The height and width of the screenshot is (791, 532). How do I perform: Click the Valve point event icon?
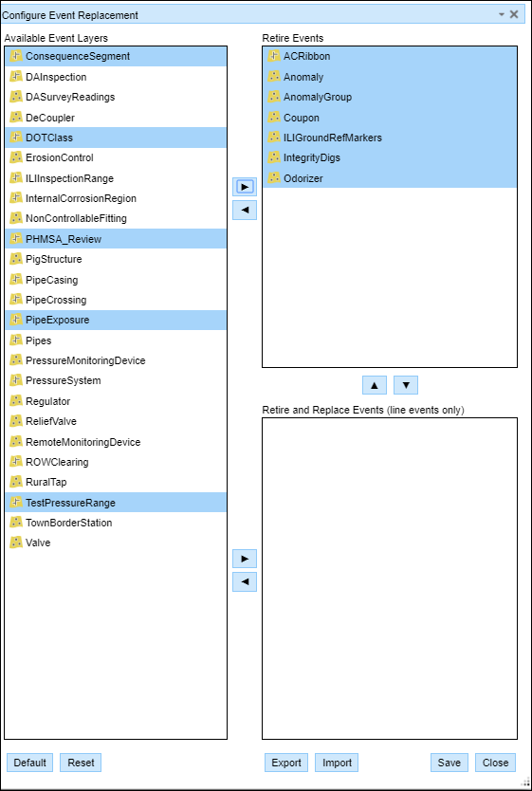tap(16, 543)
